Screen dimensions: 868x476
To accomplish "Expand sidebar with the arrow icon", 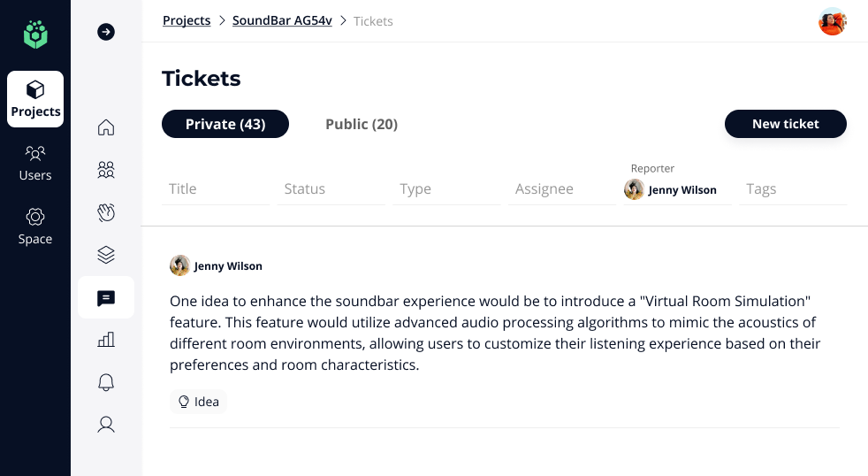I will 106,32.
